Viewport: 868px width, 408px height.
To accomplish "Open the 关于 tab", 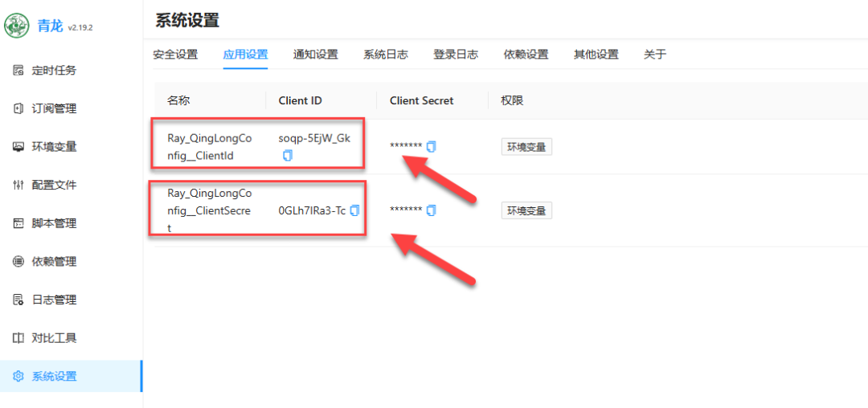I will click(655, 54).
